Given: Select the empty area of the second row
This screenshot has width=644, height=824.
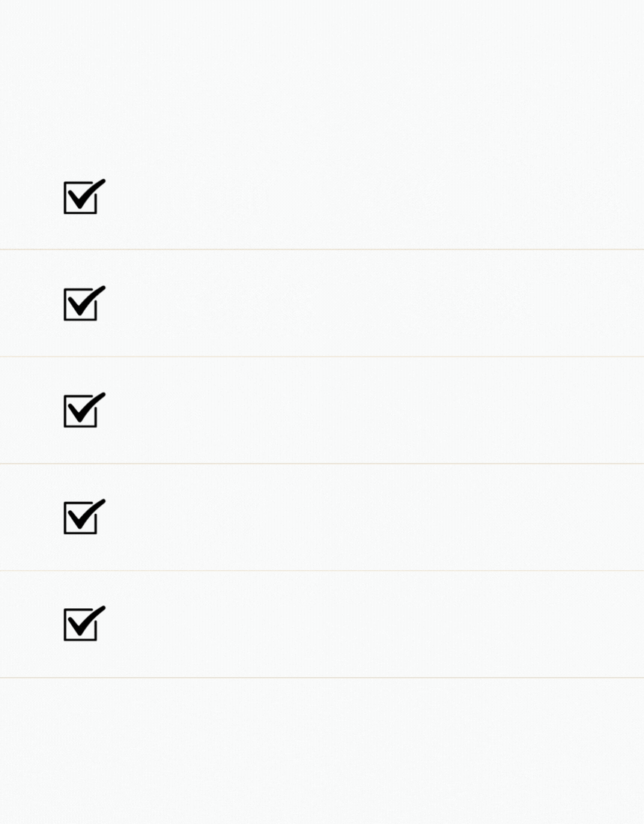Looking at the screenshot, I should point(374,303).
